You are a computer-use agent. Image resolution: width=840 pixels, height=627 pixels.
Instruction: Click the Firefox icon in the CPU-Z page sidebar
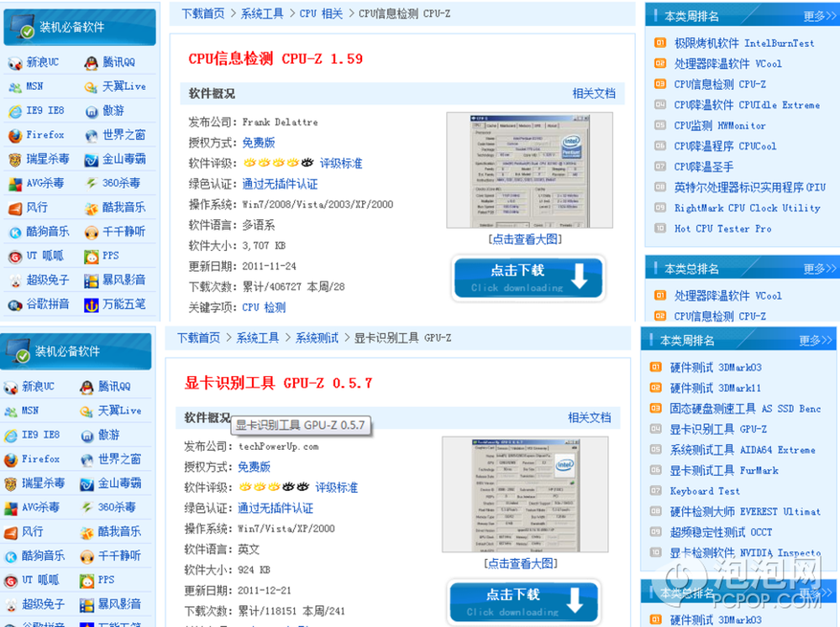15,135
